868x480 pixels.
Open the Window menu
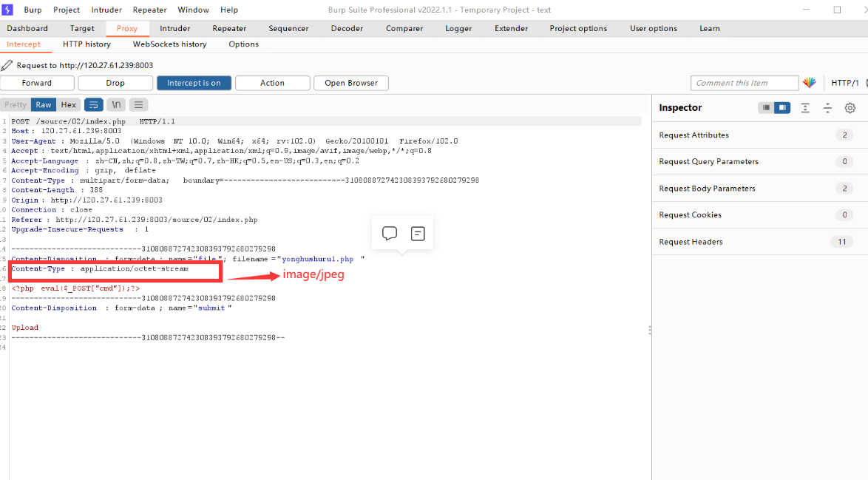coord(193,10)
